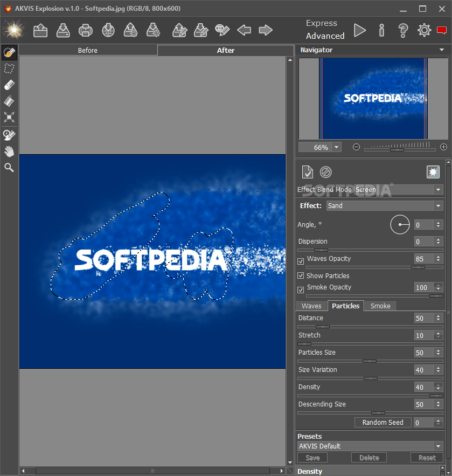Screen dimensions: 452x476
Task: Select the Eraser tool
Action: tap(9, 85)
